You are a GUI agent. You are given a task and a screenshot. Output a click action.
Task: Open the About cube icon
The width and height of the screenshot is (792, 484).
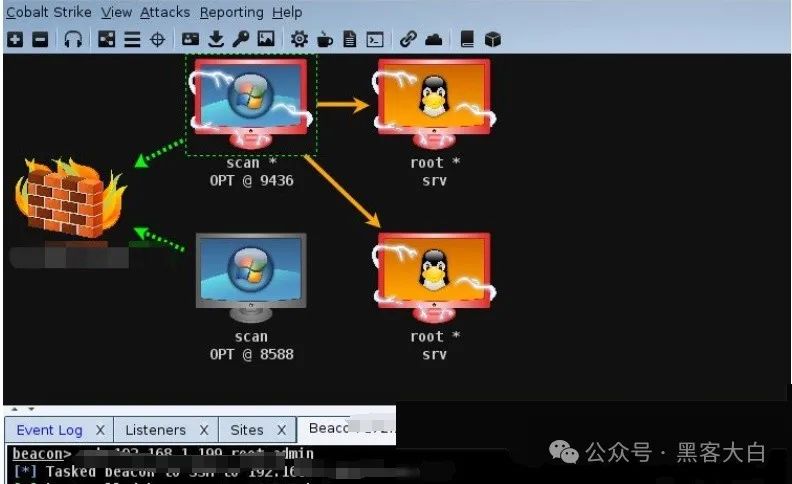pyautogui.click(x=492, y=39)
